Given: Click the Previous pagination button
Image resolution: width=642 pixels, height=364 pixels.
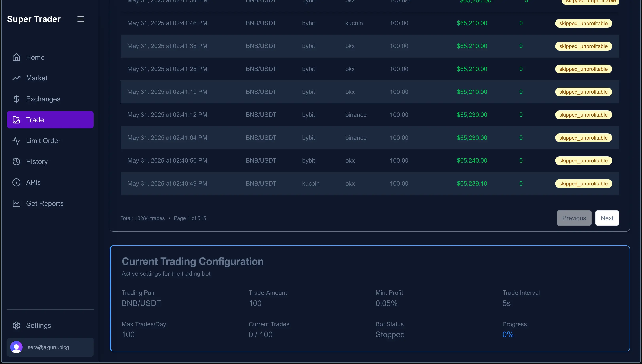Looking at the screenshot, I should 574,218.
